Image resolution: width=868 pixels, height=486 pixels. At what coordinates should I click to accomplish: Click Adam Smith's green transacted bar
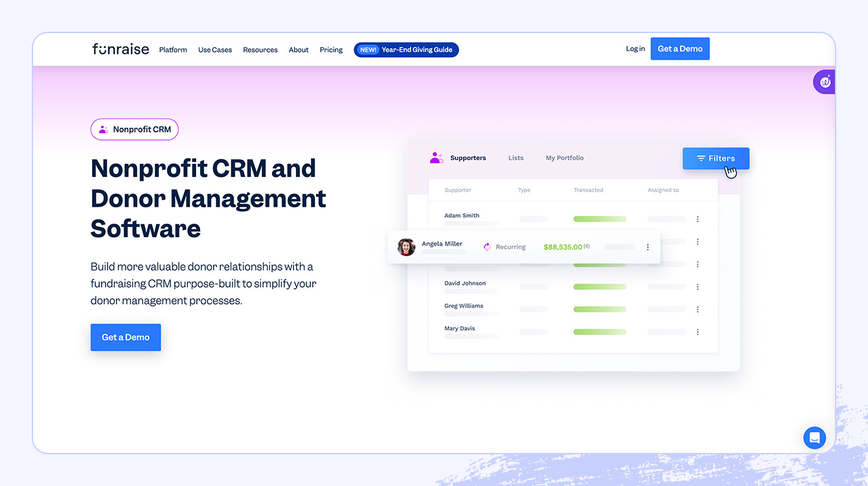tap(600, 219)
